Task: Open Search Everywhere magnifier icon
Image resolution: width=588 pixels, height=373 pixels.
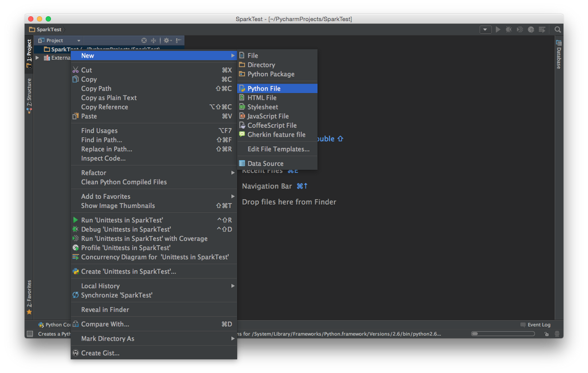Action: point(558,29)
